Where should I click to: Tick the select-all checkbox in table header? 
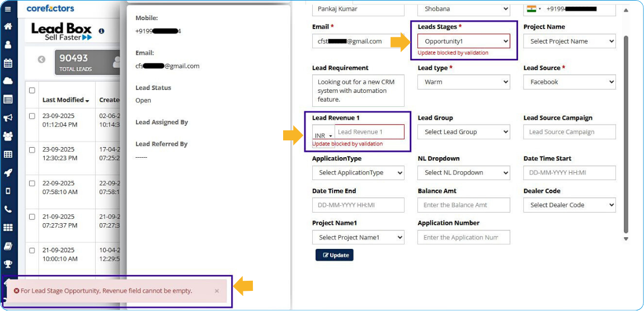point(32,91)
